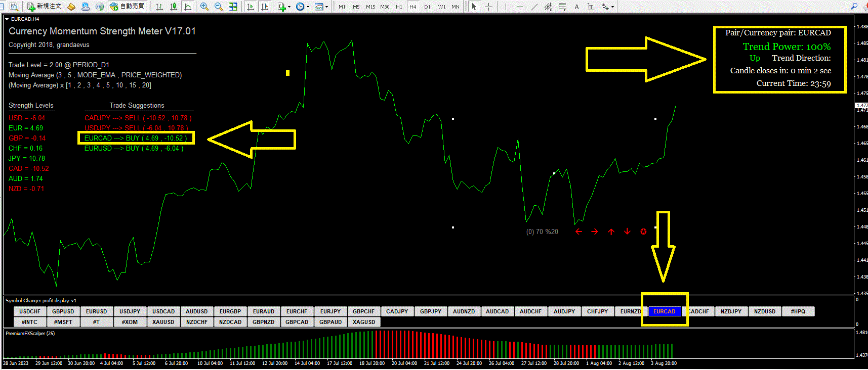This screenshot has height=370, width=868.
Task: Switch chart symbol to NZDUSD
Action: [x=765, y=311]
